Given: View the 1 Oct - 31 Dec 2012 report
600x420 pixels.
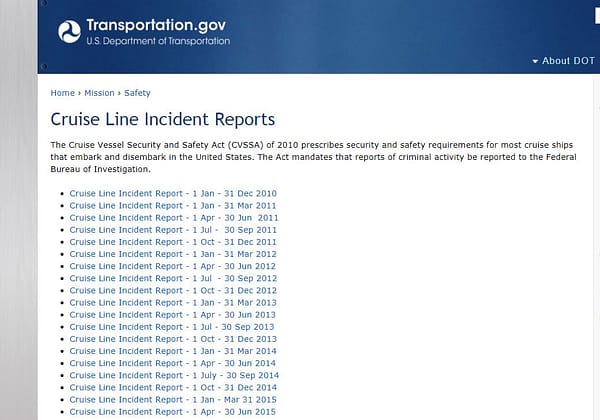Looking at the screenshot, I should click(x=173, y=290).
